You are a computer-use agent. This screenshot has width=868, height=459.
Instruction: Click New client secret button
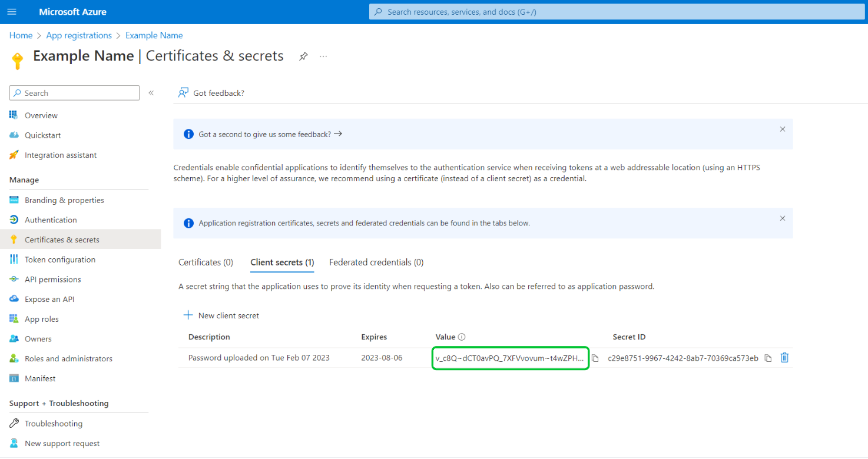click(x=222, y=315)
